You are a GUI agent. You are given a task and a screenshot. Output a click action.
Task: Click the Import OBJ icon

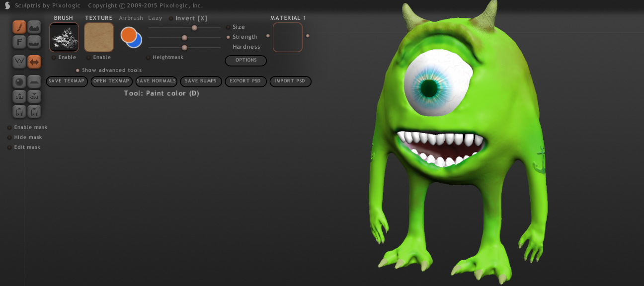click(19, 96)
